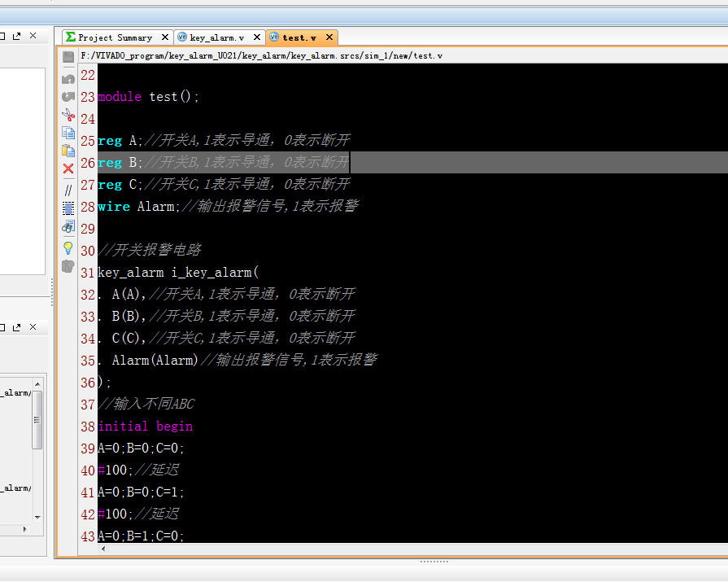
Task: Click the Redo icon in editor toolbar
Action: tap(68, 97)
